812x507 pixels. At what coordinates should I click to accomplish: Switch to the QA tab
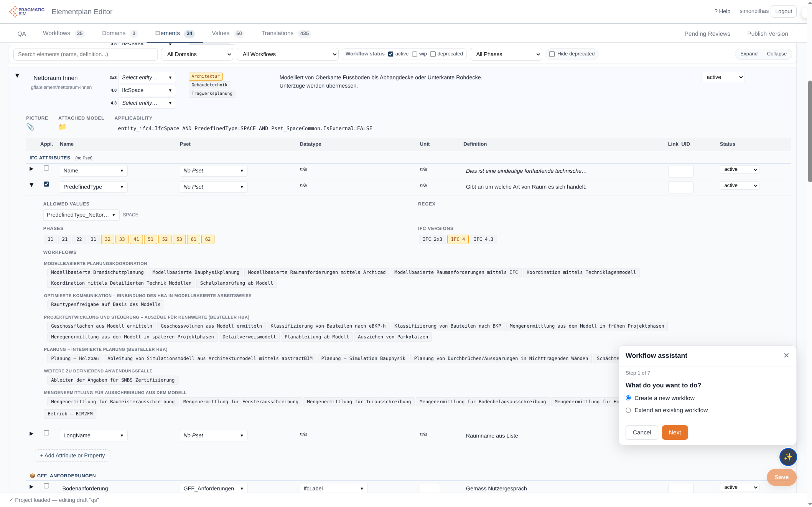tap(21, 34)
